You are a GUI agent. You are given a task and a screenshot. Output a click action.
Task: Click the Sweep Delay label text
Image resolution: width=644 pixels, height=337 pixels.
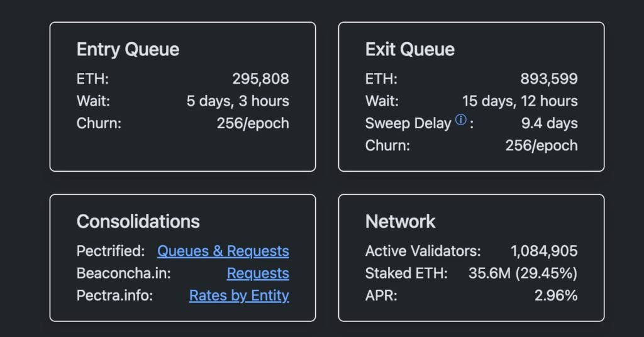pos(408,123)
